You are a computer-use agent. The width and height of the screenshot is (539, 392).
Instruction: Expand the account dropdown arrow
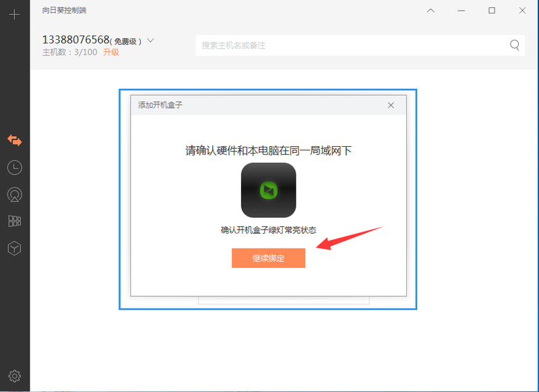click(150, 40)
